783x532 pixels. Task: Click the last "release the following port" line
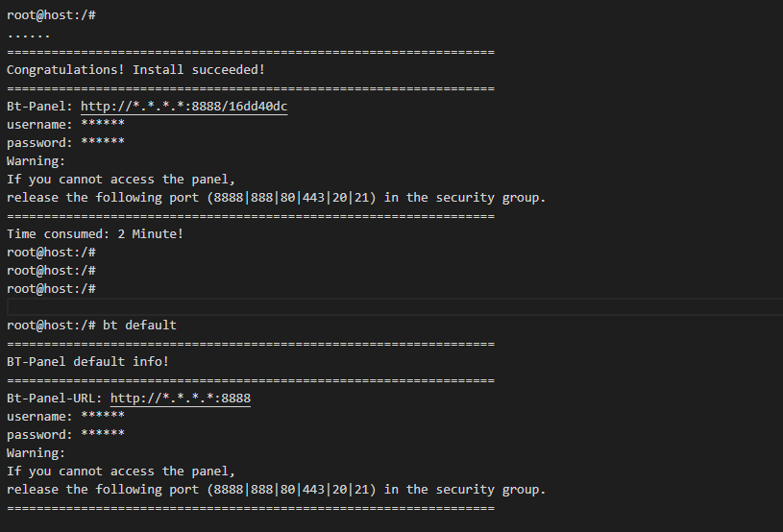point(276,489)
